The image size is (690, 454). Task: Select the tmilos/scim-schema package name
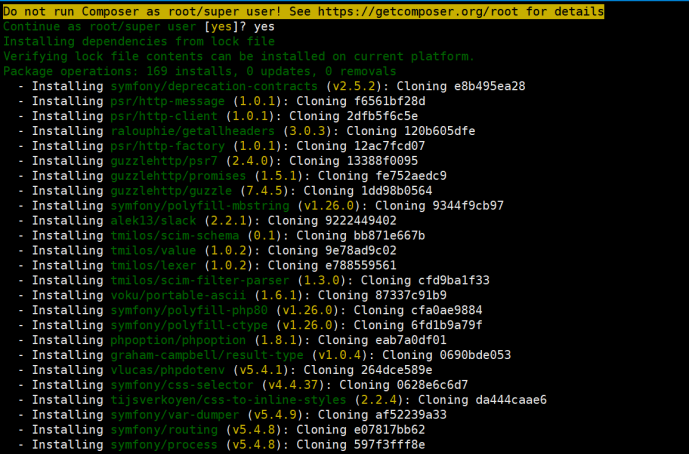click(x=175, y=236)
